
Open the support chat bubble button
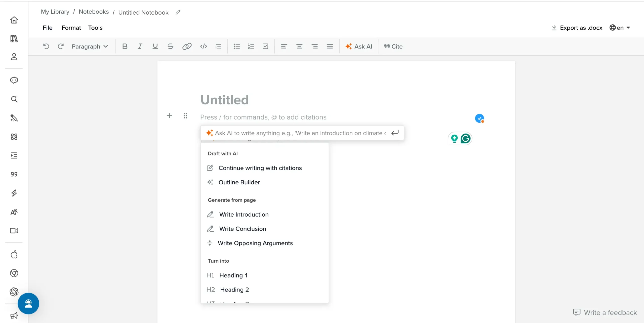point(28,304)
